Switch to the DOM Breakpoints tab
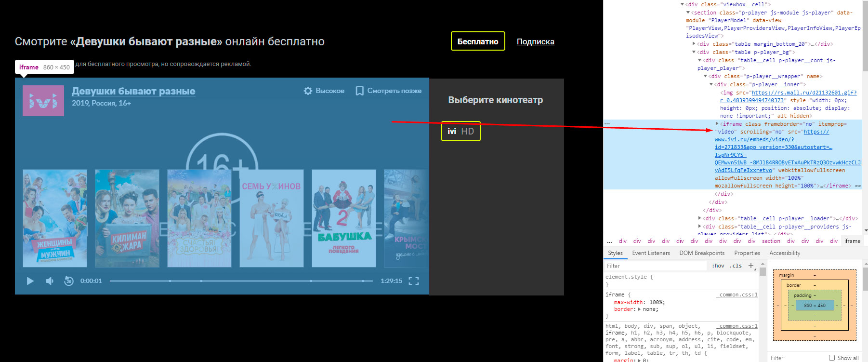 click(x=702, y=253)
